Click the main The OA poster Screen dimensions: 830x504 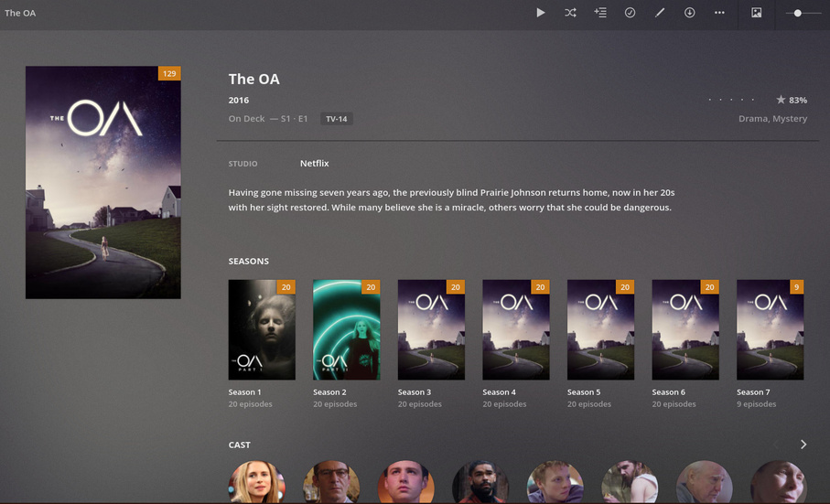click(x=103, y=182)
